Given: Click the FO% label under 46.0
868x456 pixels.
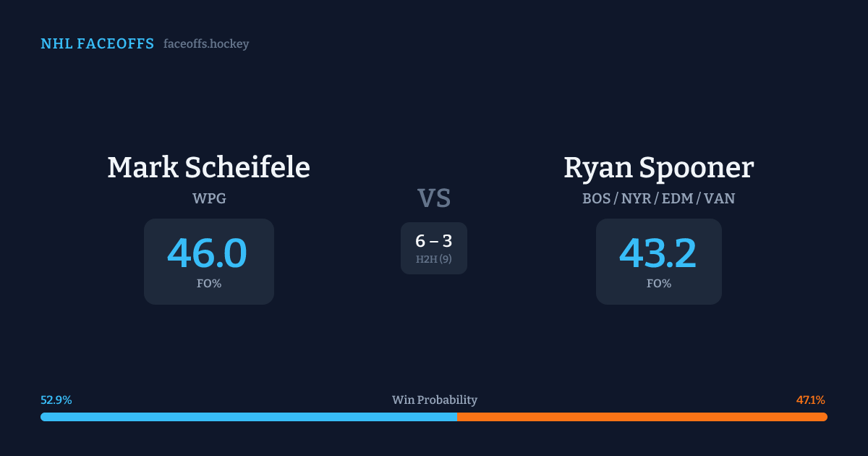Looking at the screenshot, I should click(x=209, y=284).
